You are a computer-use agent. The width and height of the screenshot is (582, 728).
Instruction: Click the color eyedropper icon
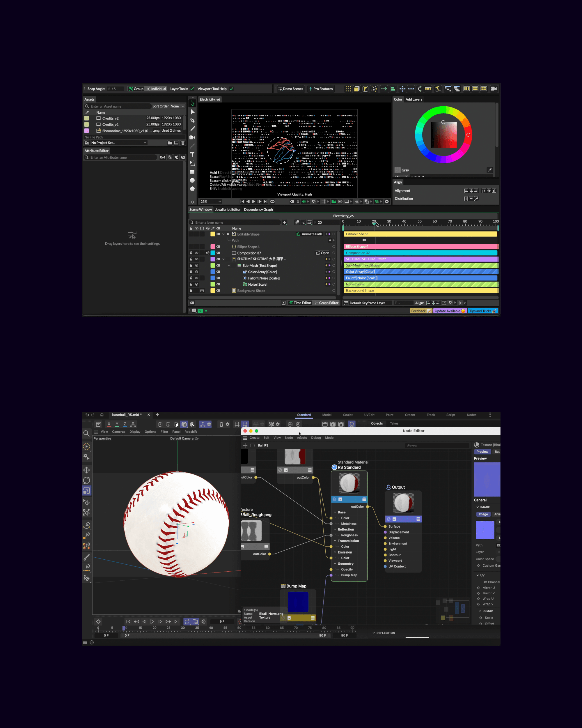coord(489,170)
